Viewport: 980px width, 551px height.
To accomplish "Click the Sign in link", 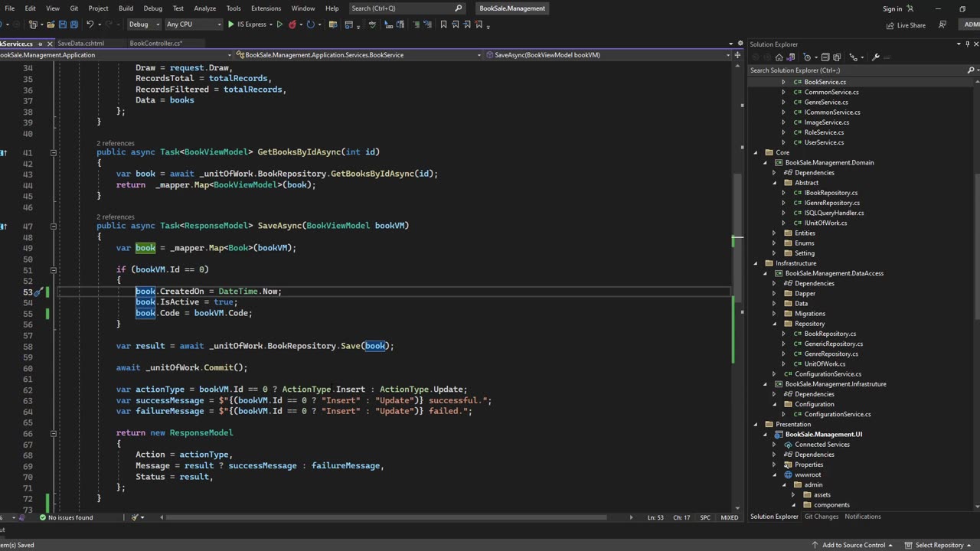I will pos(892,8).
